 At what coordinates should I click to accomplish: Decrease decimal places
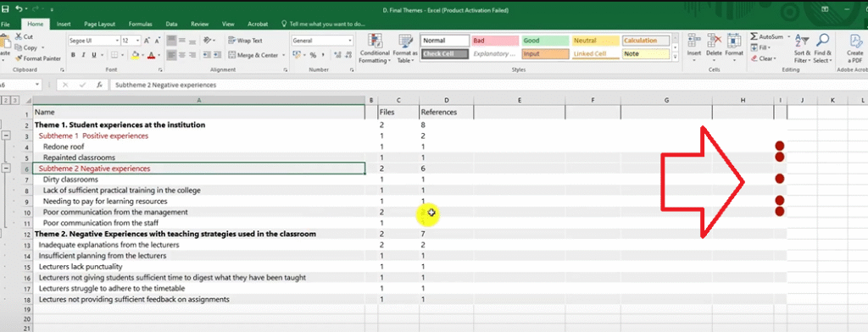point(348,55)
